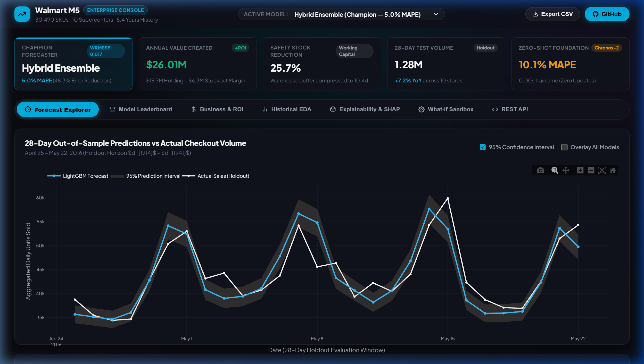Reset chart axes with home icon
This screenshot has height=364, width=644.
(613, 170)
